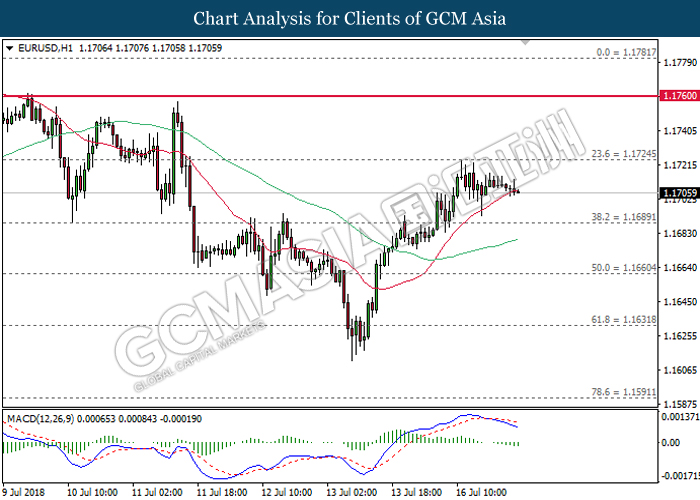Click the black 1.17059 current price tag
The image size is (700, 500).
679,193
